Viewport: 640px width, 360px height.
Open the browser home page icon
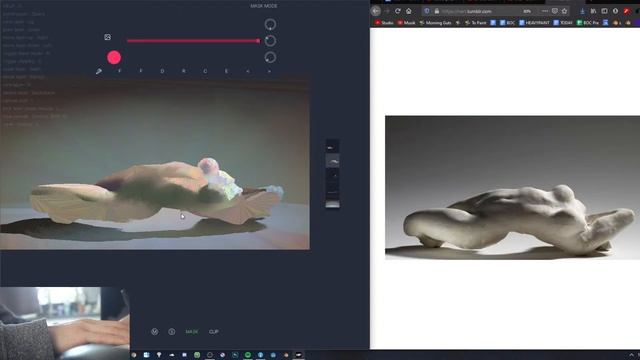[409, 11]
